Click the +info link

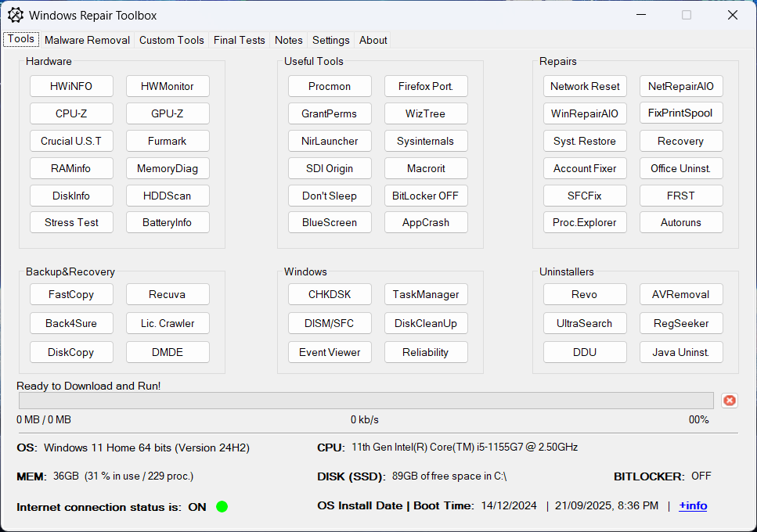point(693,506)
